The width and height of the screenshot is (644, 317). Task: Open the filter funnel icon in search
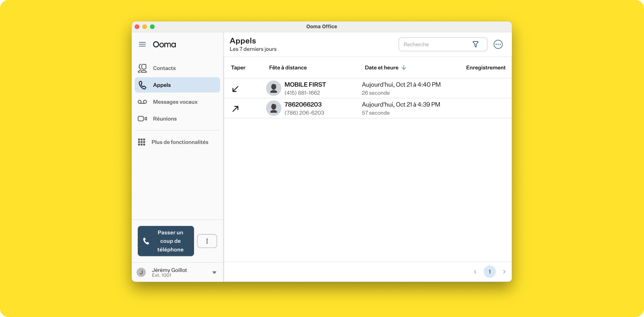(x=475, y=44)
